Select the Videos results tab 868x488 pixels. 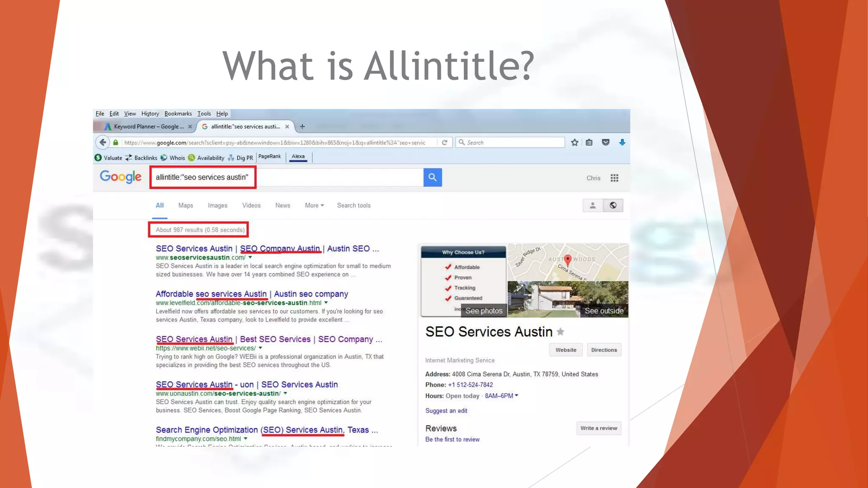tap(251, 205)
